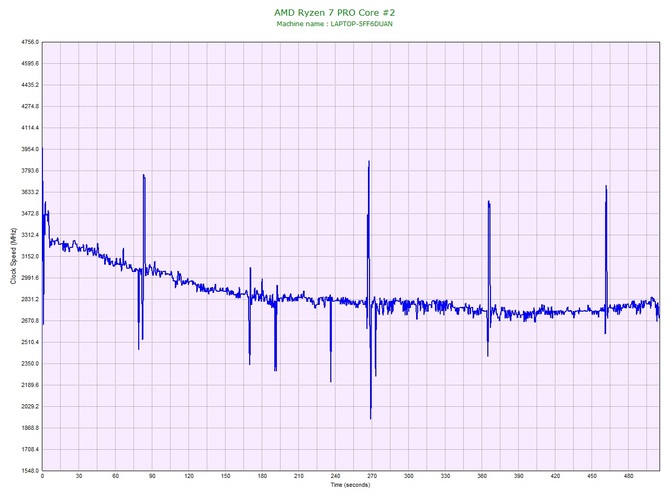Image resolution: width=670 pixels, height=502 pixels.
Task: Click the x-axis tick label 390
Action: tap(519, 476)
